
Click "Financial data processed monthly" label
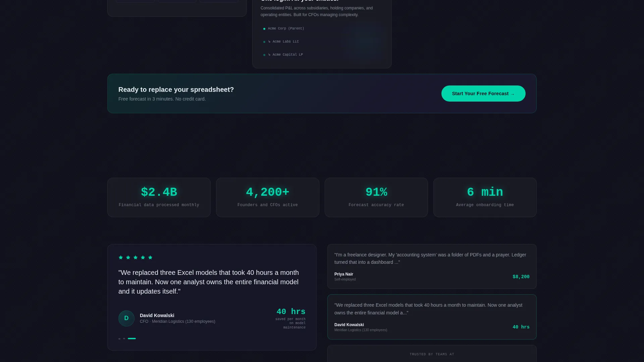[159, 205]
